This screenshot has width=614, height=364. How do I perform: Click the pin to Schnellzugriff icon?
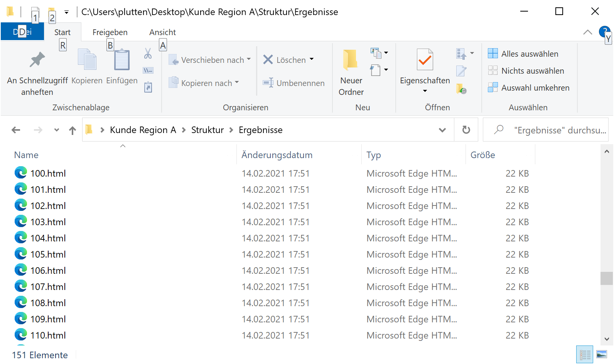(37, 60)
